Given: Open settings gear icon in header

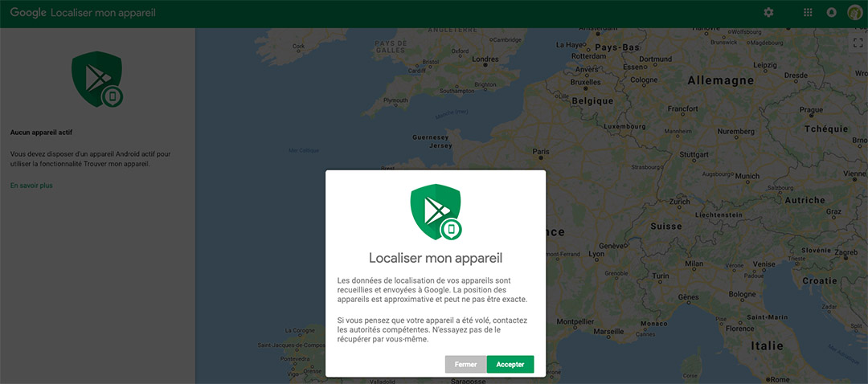Looking at the screenshot, I should (768, 12).
